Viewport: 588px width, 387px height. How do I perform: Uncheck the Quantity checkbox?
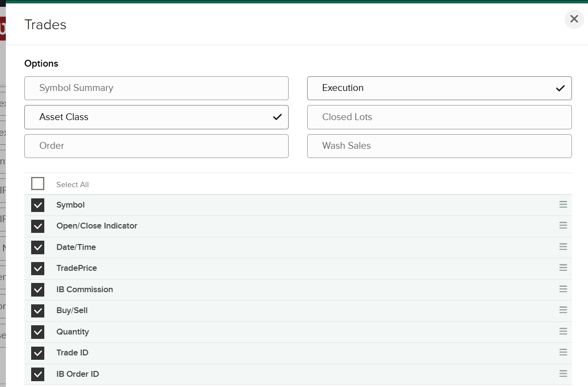pyautogui.click(x=37, y=332)
